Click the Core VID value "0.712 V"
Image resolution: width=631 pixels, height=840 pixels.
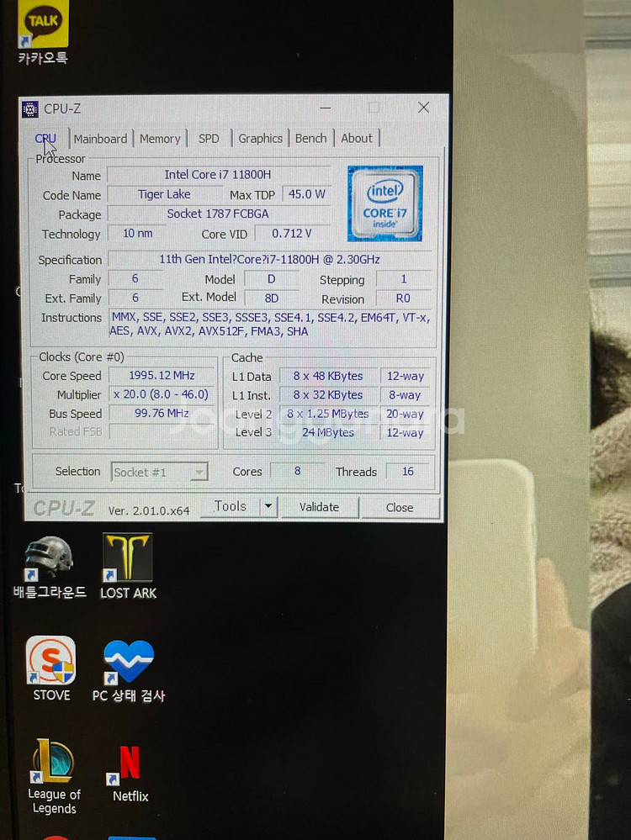(292, 234)
